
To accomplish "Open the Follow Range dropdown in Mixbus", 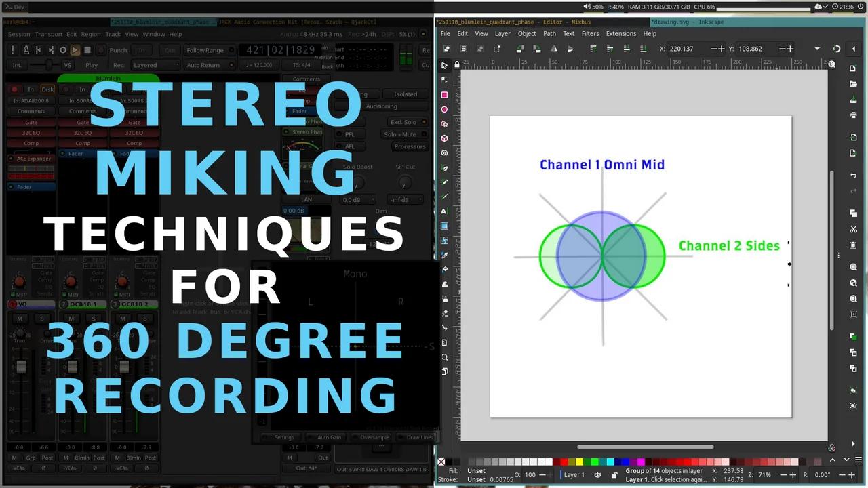I will point(209,50).
